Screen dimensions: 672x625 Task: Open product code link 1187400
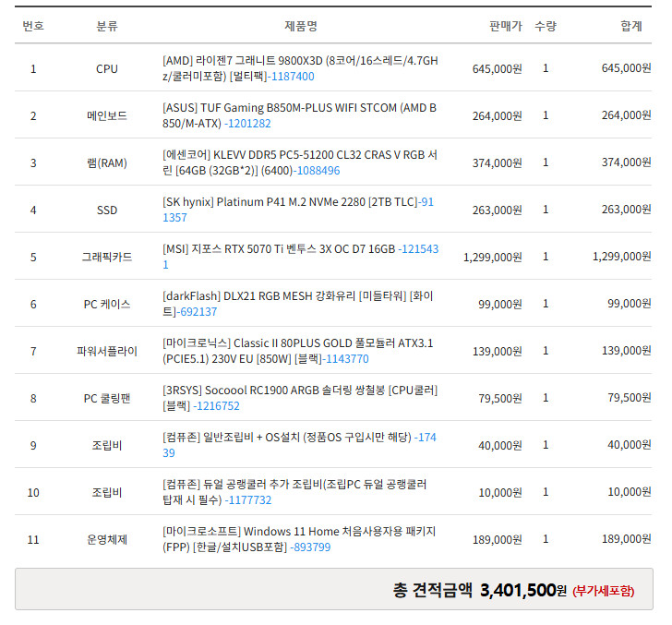[293, 77]
